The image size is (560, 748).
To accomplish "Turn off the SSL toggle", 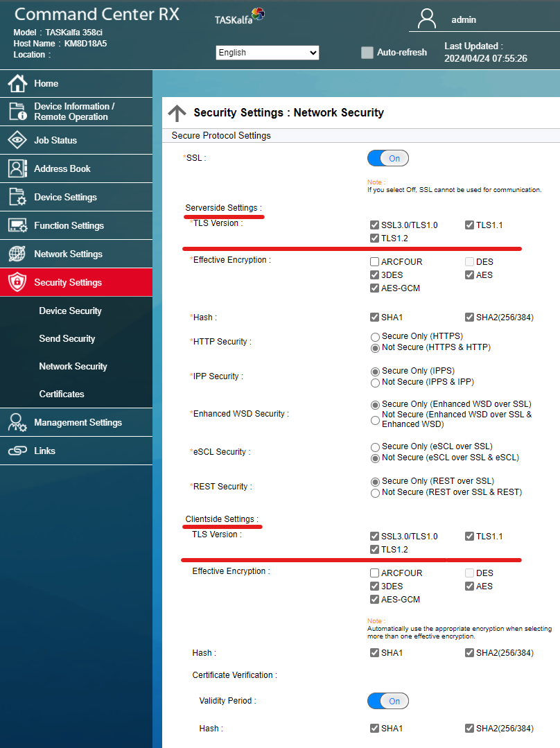I will (387, 158).
